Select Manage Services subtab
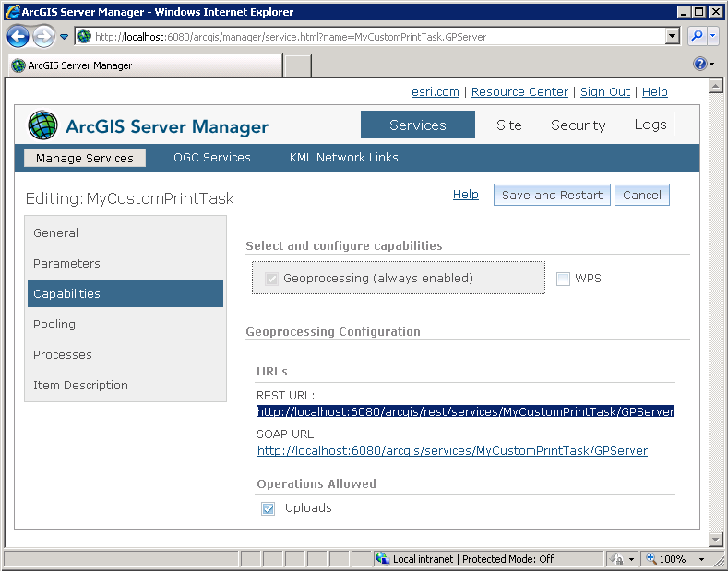This screenshot has width=728, height=571. pos(85,158)
